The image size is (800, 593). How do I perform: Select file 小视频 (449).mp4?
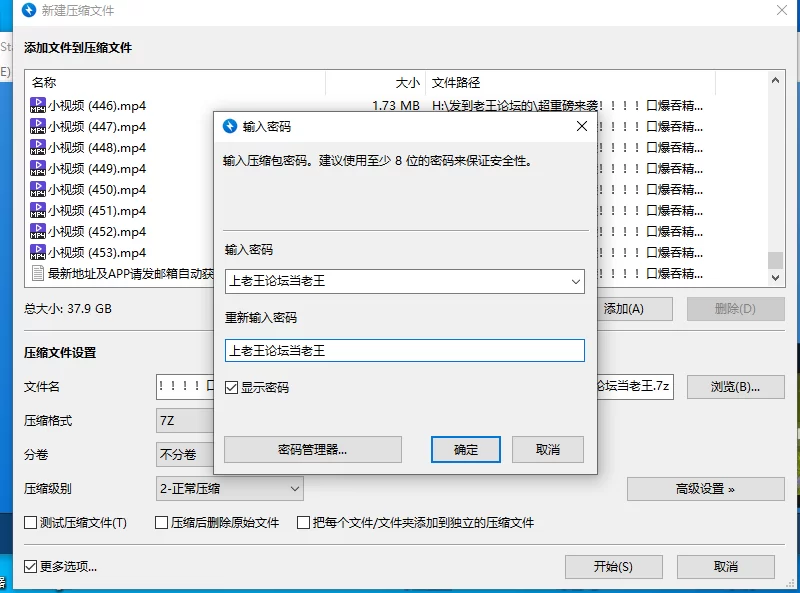97,168
